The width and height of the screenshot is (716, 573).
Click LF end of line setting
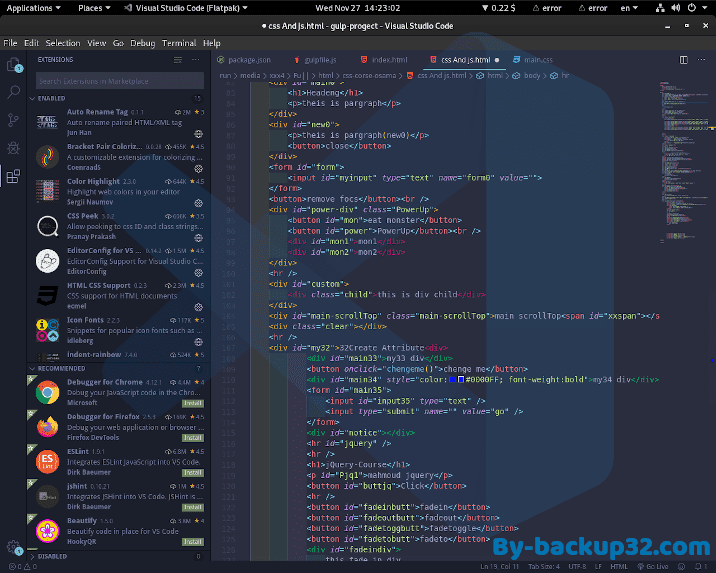[598, 567]
